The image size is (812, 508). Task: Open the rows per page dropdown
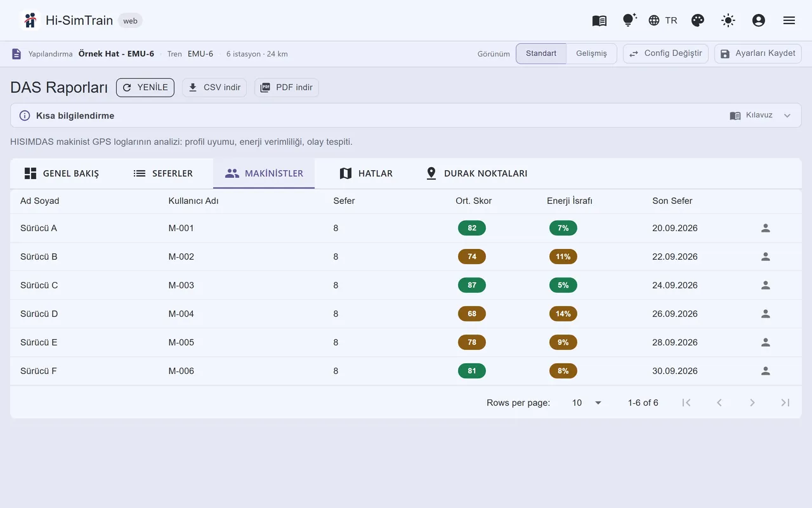[x=587, y=403]
